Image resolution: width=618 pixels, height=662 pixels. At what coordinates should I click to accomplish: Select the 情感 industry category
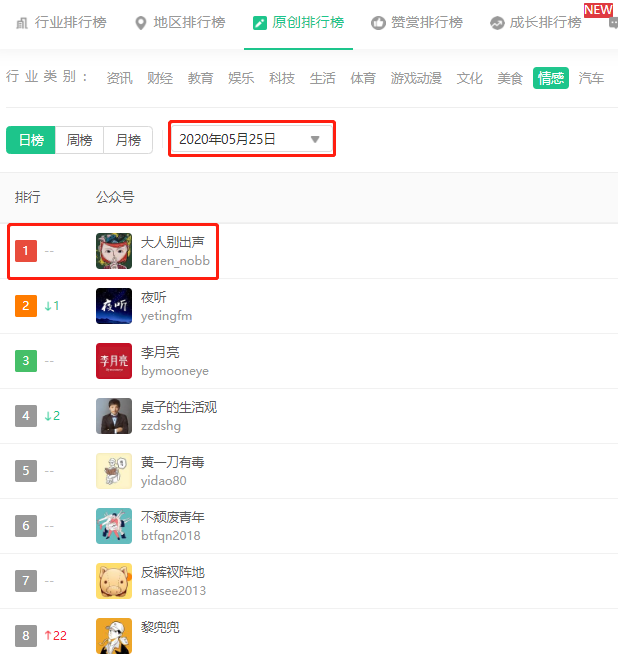[551, 78]
